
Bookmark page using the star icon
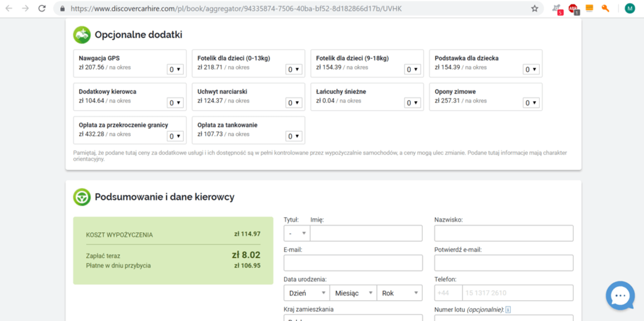click(x=534, y=9)
